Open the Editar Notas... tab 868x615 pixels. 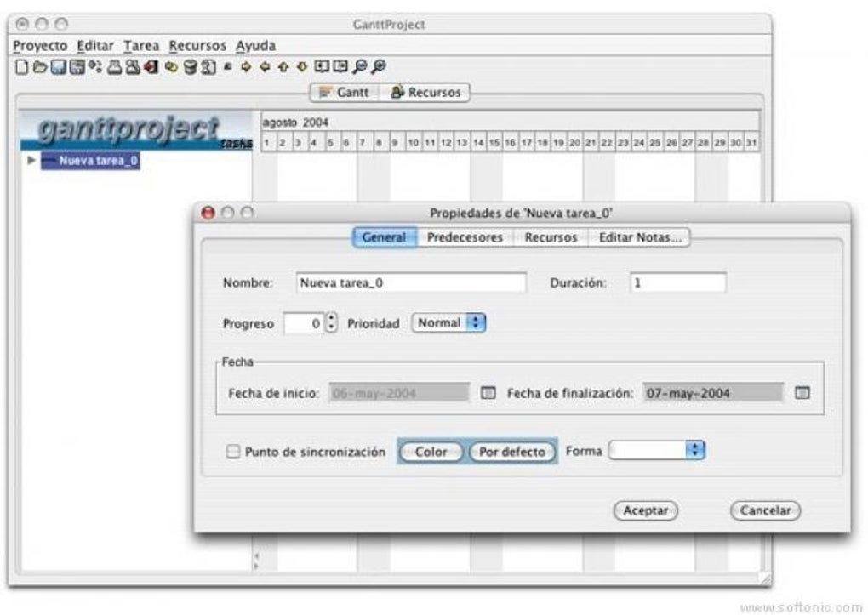pos(639,237)
